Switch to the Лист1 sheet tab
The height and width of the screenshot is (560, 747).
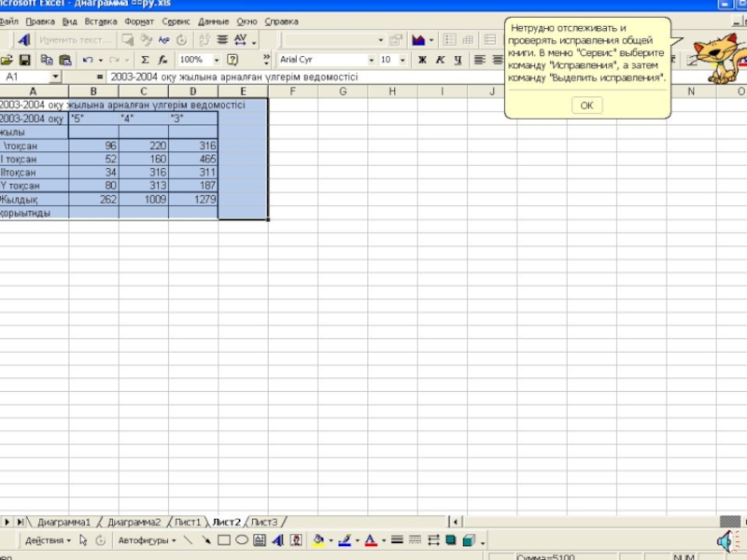click(x=188, y=522)
